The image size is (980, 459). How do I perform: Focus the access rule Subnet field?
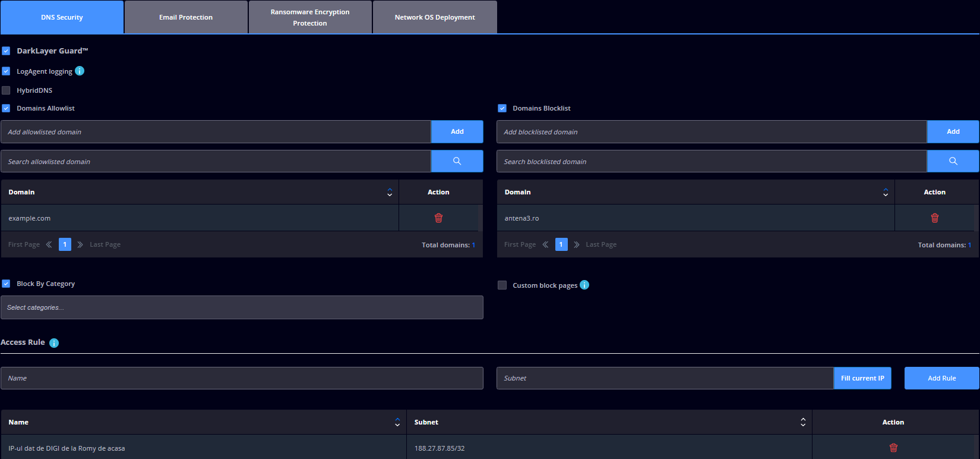tap(665, 378)
